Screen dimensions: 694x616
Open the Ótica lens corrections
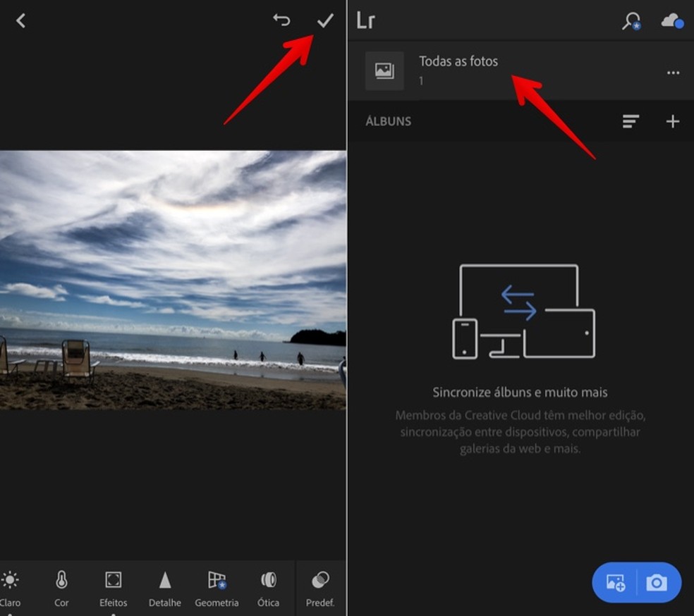(x=268, y=588)
